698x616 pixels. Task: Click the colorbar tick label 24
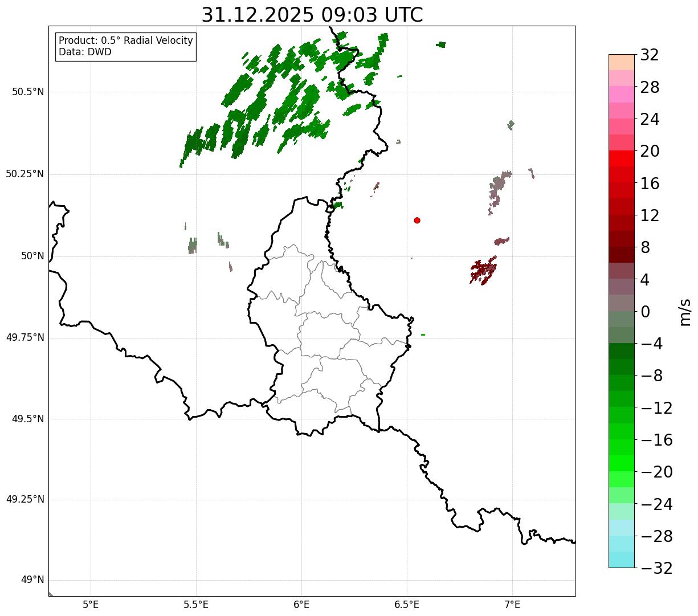[650, 119]
